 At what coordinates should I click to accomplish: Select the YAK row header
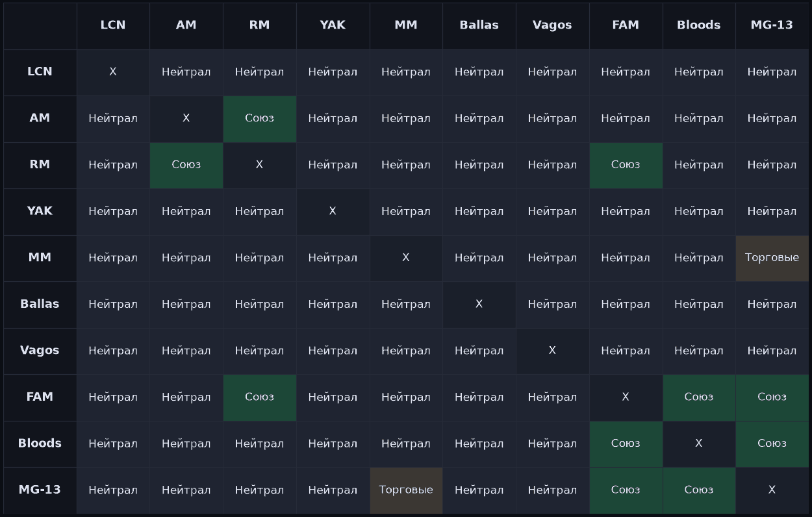click(x=40, y=211)
